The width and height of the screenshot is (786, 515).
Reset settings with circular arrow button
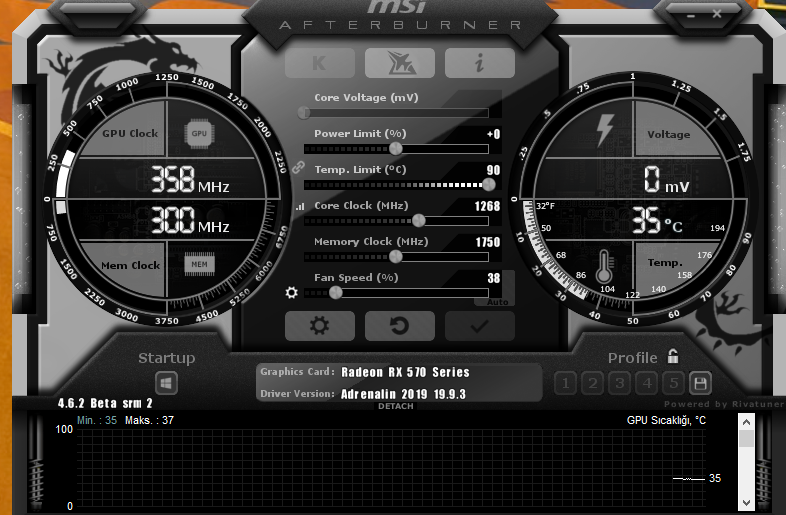[400, 326]
